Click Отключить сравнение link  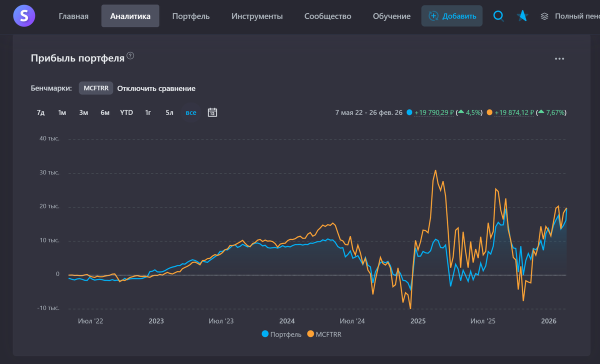[x=156, y=88]
